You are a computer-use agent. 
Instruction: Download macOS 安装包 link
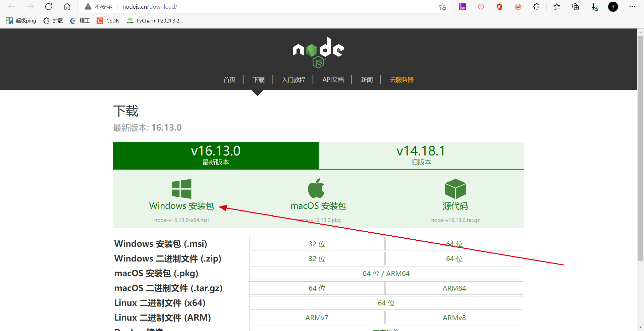tap(318, 206)
